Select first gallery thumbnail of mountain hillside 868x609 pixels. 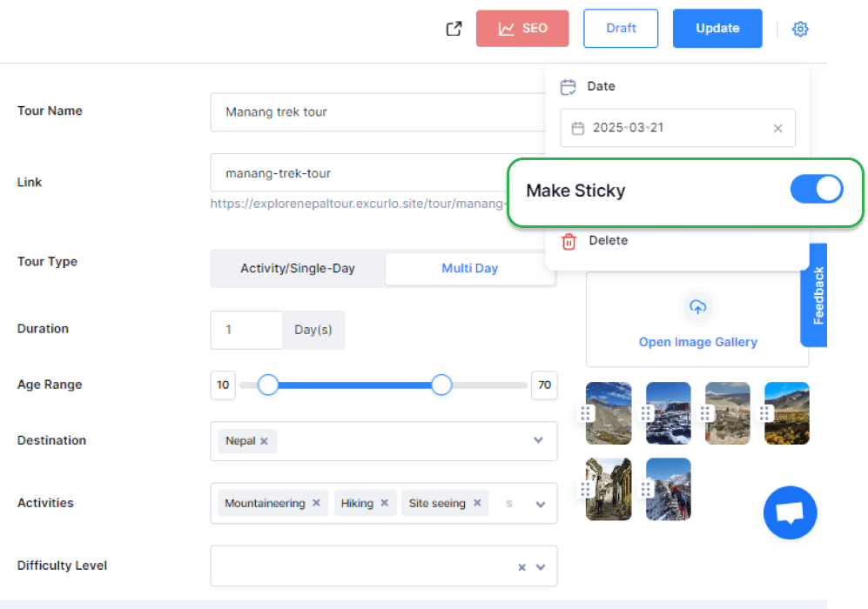pyautogui.click(x=609, y=413)
